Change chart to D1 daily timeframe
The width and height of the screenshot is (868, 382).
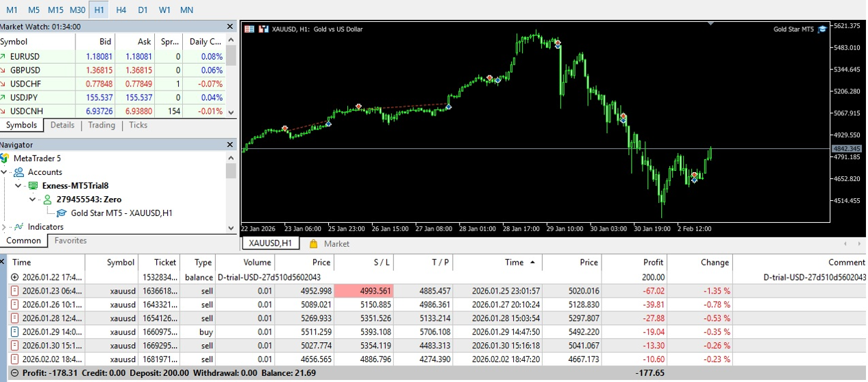click(x=142, y=10)
